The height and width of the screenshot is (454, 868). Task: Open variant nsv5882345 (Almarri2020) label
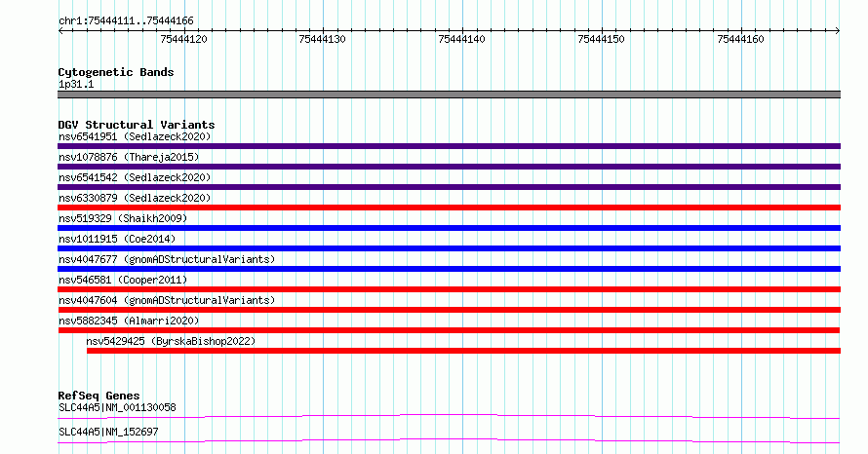(x=129, y=321)
